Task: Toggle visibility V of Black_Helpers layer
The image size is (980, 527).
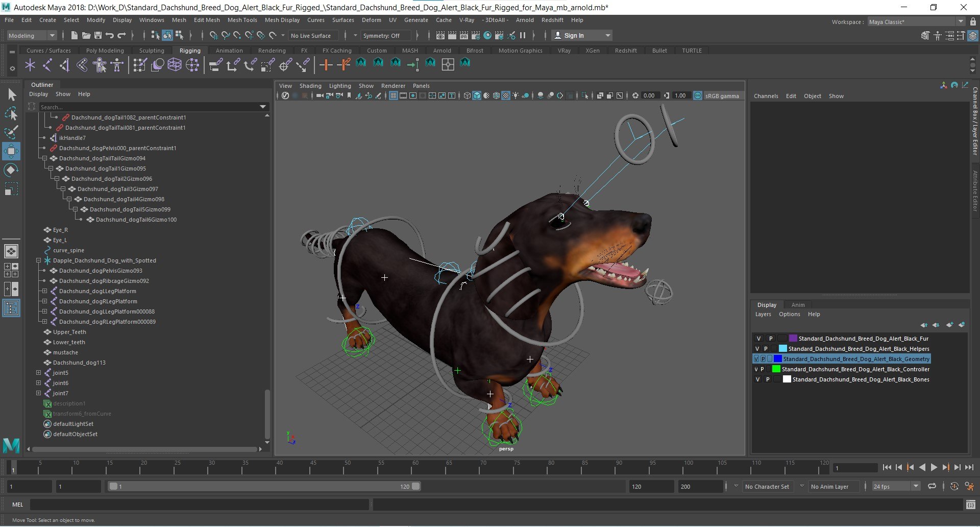Action: click(x=757, y=349)
